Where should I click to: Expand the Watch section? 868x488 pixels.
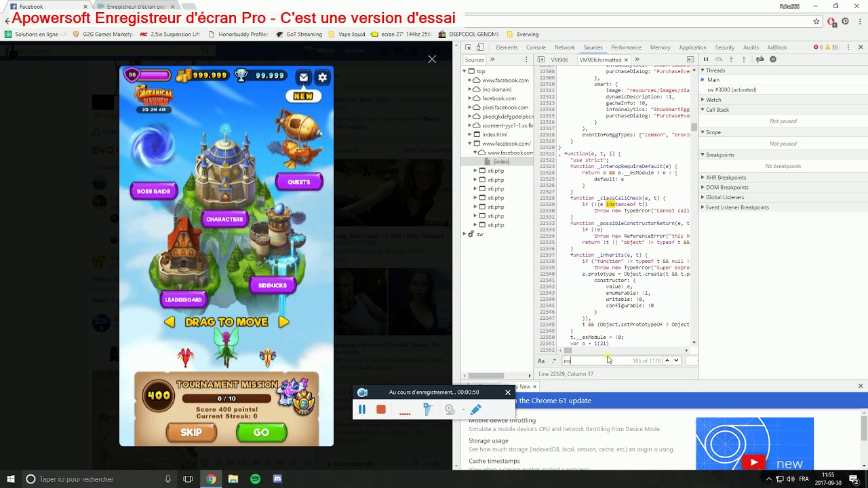(x=782, y=100)
